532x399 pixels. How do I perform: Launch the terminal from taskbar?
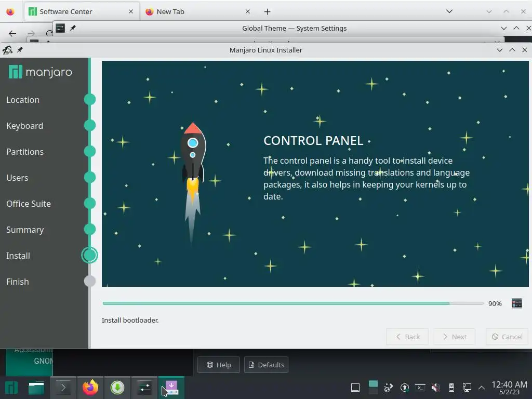(x=63, y=388)
